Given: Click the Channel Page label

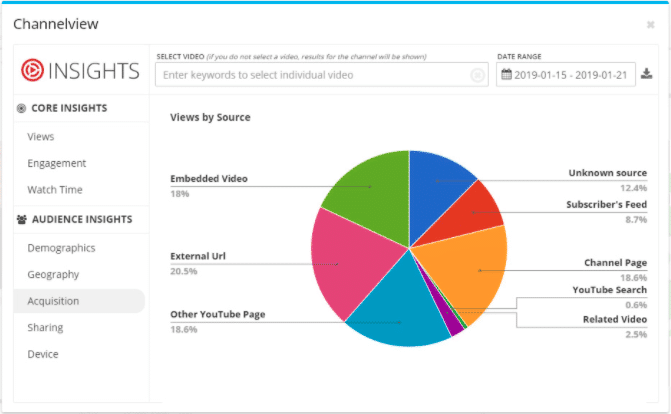Looking at the screenshot, I should (x=615, y=263).
